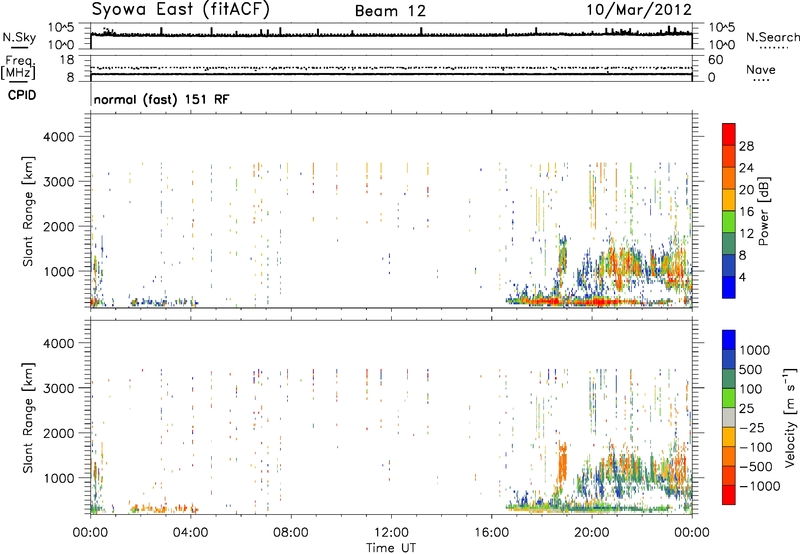
Task: Click the dotted-line sample under "N.Search"
Action: [x=773, y=47]
